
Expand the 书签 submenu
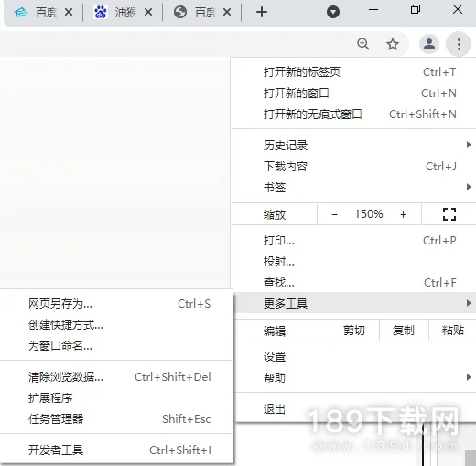(x=354, y=187)
